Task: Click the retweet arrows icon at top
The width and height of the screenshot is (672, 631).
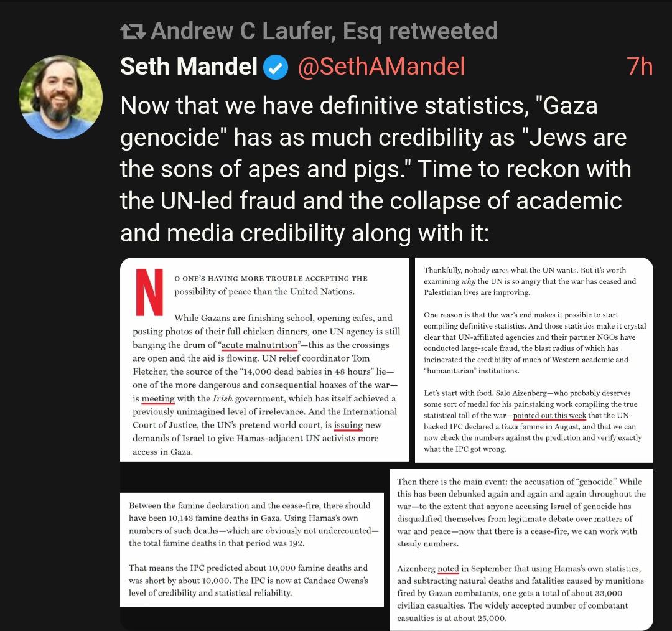Action: [x=133, y=31]
